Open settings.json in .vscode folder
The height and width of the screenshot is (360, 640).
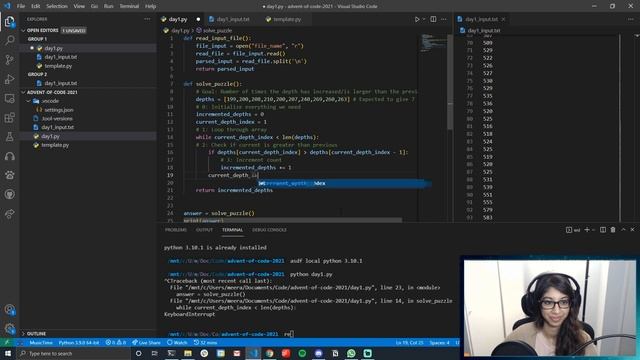pyautogui.click(x=89, y=110)
